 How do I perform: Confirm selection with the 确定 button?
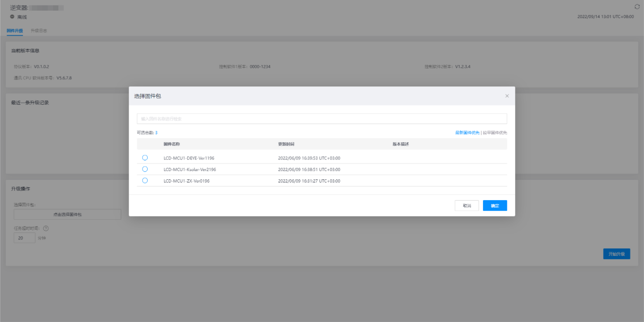coord(494,206)
